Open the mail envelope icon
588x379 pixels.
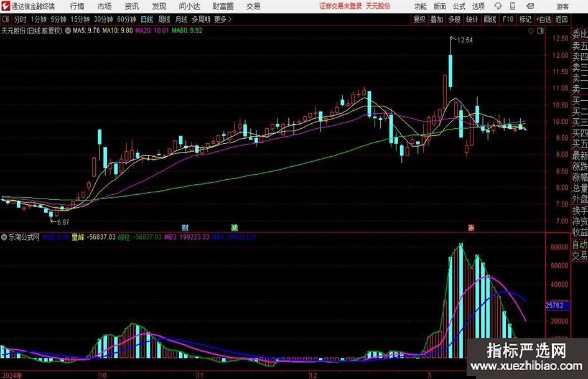coord(530,6)
